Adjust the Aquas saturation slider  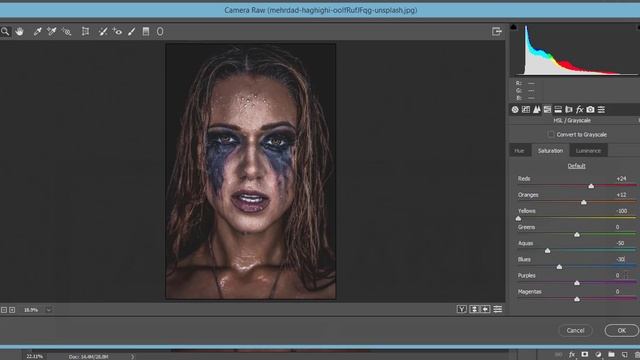[547, 251]
